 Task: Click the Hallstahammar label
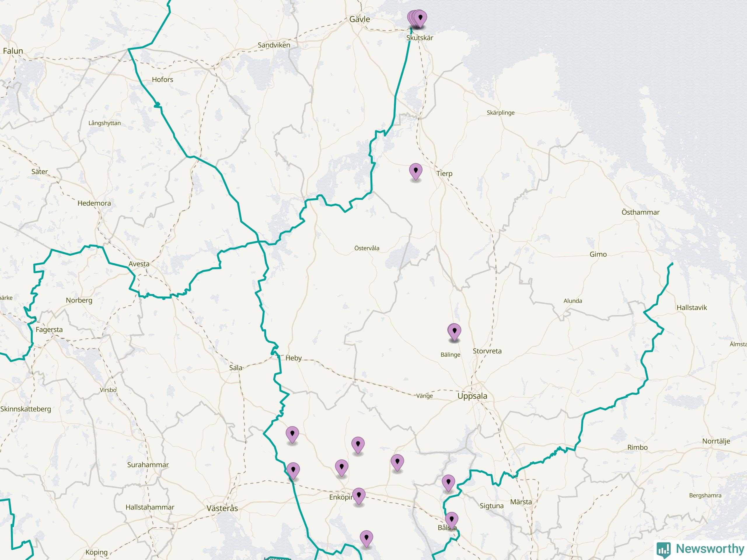[x=150, y=507]
